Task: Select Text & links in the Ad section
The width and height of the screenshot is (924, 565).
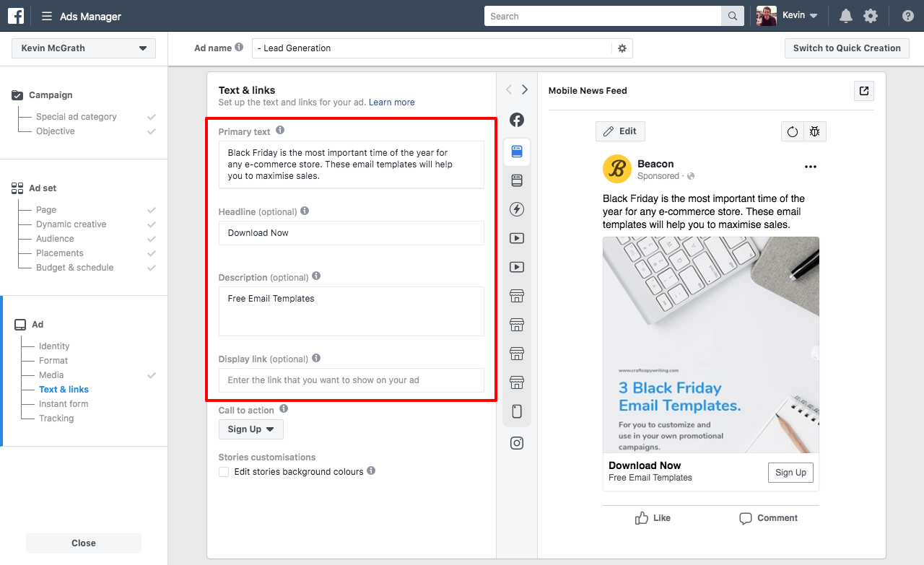Action: [64, 389]
